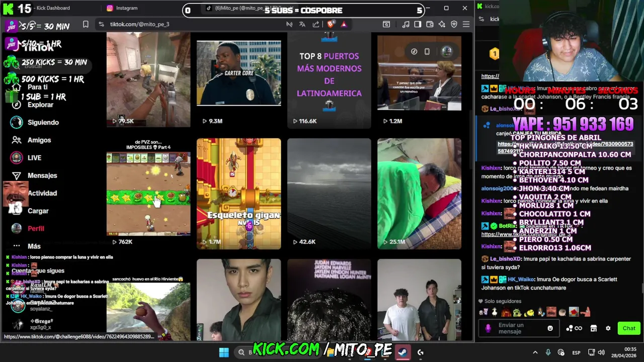Open the two men standing video thumbnail

[x=419, y=300]
